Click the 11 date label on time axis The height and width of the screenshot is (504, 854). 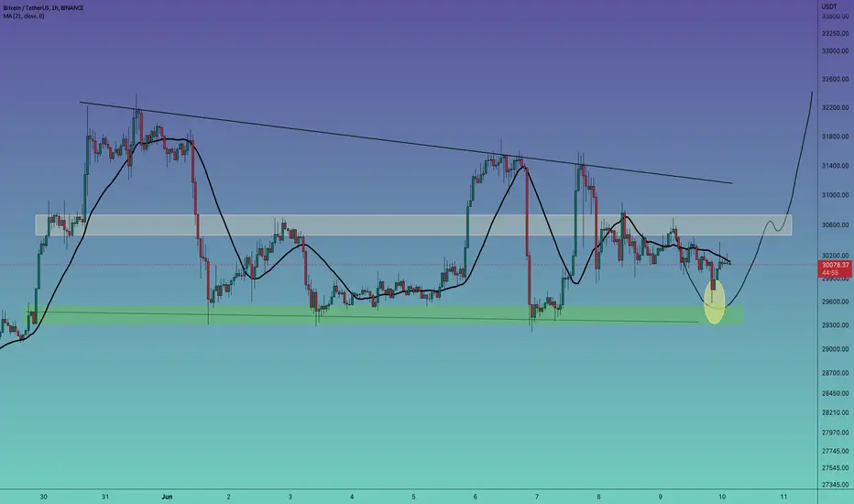click(783, 497)
